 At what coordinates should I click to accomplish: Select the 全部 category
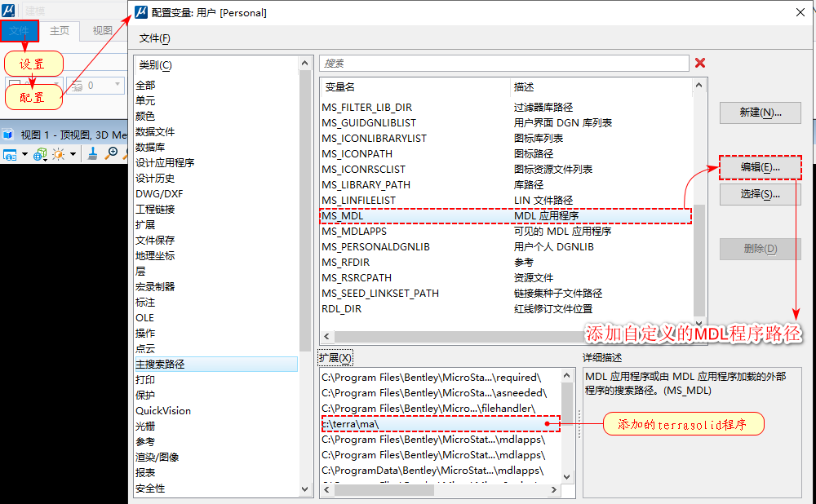(x=145, y=86)
